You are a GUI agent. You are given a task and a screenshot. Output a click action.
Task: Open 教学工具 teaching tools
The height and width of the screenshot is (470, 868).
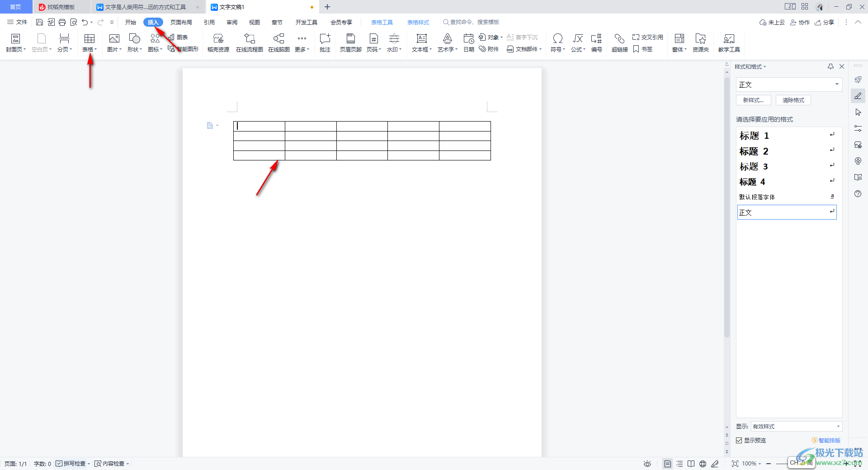[x=729, y=43]
